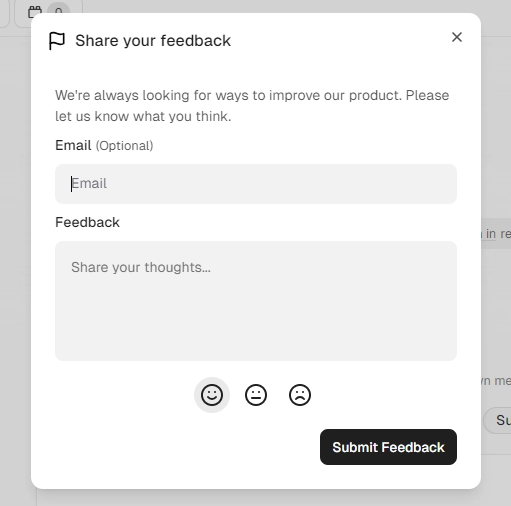
Task: Click the Feedback field label
Action: (87, 222)
